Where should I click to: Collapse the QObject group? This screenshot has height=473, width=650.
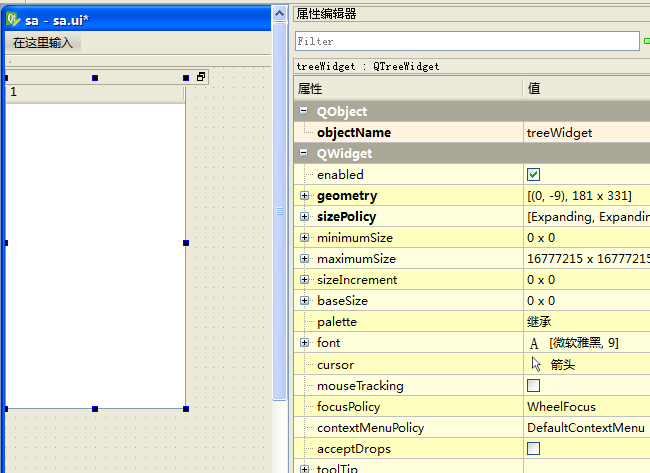(x=304, y=112)
